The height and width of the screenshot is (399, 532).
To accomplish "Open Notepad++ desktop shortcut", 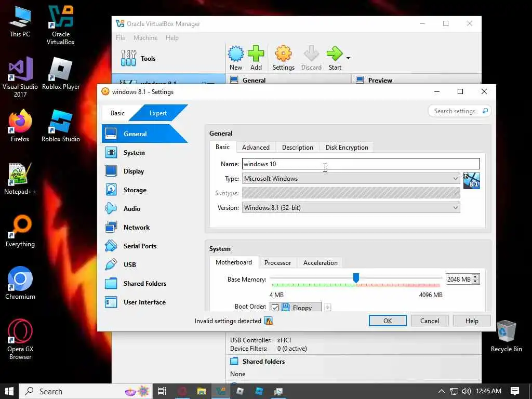I will 20,179.
